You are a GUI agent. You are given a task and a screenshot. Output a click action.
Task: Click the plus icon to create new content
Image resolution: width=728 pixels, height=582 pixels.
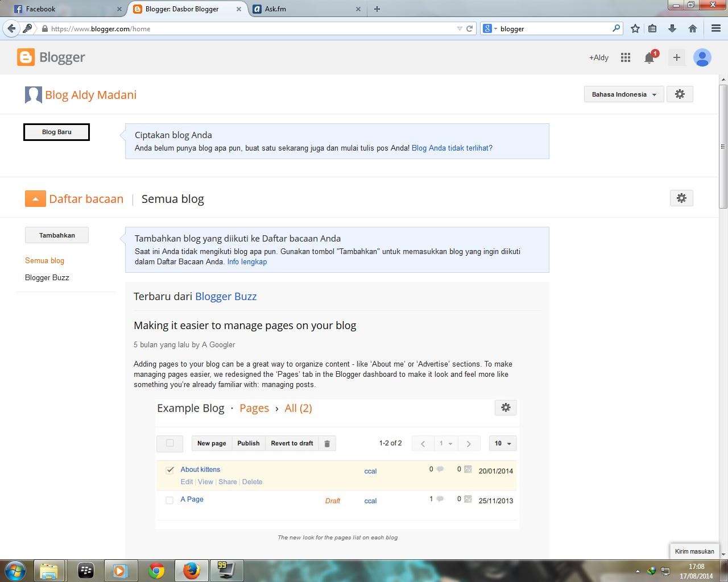pyautogui.click(x=676, y=57)
